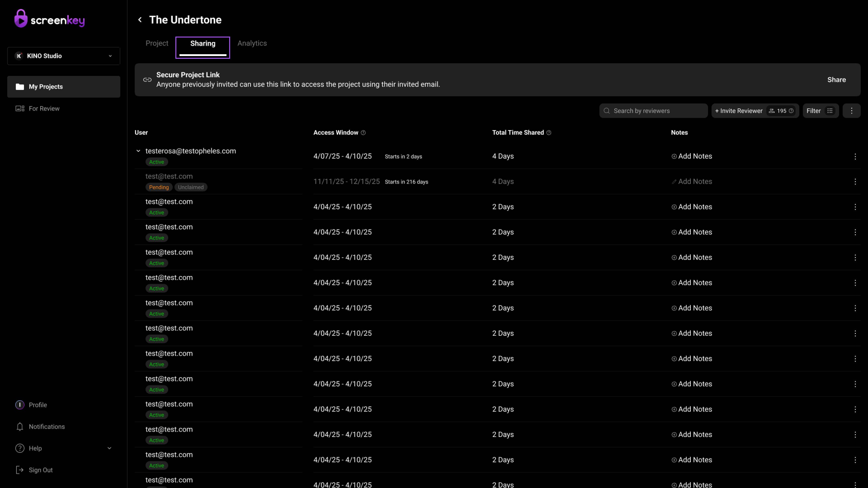Click the back arrow beside The Undertone

pos(140,20)
